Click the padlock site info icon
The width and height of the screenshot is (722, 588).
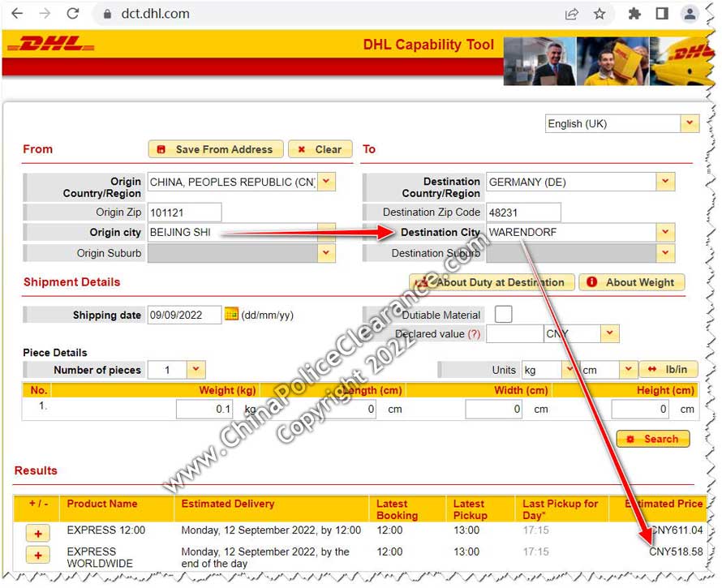pos(107,14)
